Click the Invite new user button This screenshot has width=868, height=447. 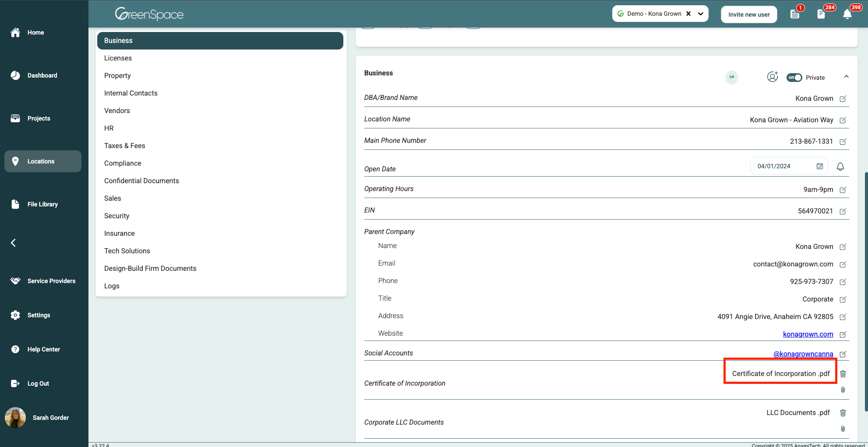tap(749, 14)
